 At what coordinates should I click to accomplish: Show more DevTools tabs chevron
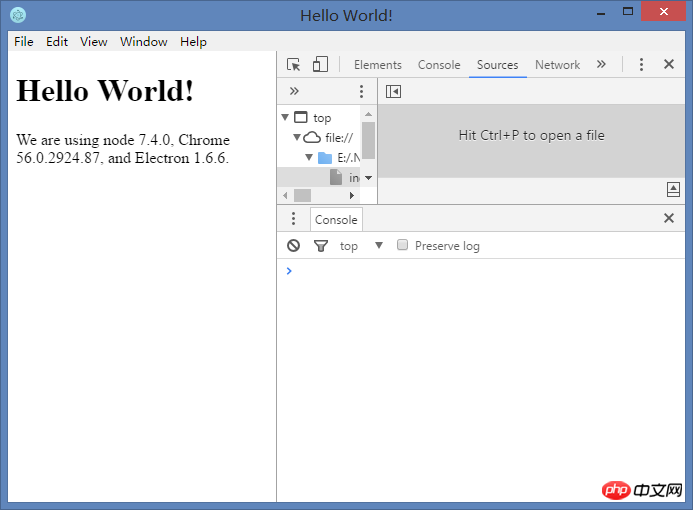pos(601,65)
